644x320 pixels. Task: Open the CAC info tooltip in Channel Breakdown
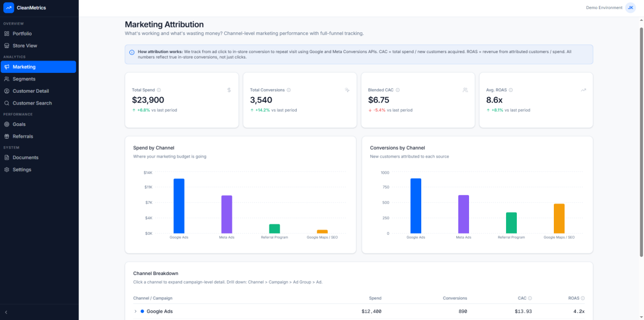point(531,298)
